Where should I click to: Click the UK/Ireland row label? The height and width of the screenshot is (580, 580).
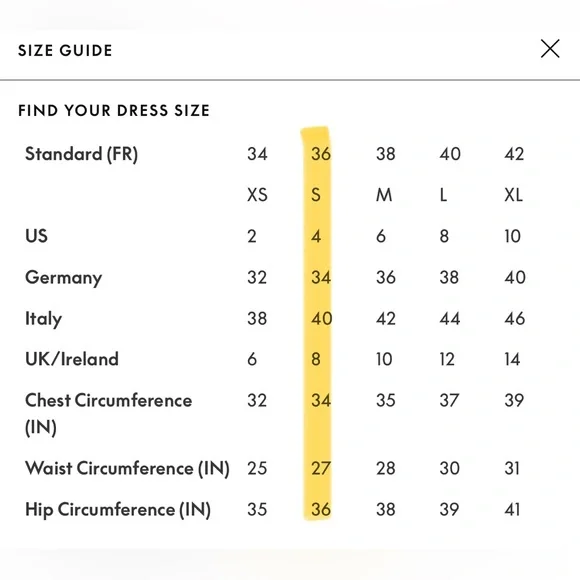tap(72, 359)
